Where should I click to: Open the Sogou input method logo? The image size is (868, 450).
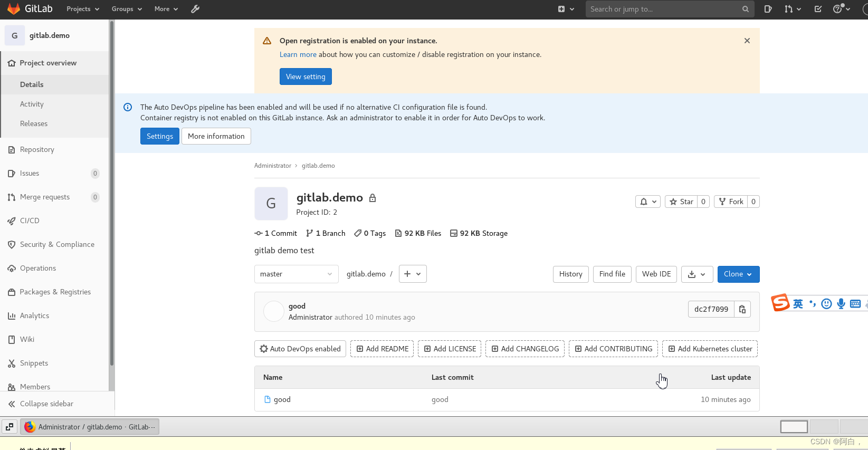click(x=780, y=303)
